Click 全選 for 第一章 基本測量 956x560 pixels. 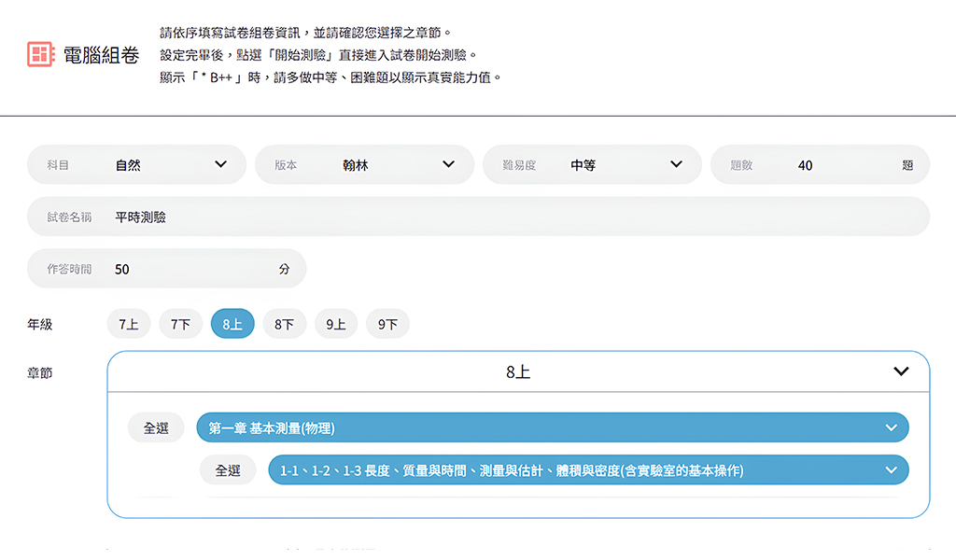(156, 428)
